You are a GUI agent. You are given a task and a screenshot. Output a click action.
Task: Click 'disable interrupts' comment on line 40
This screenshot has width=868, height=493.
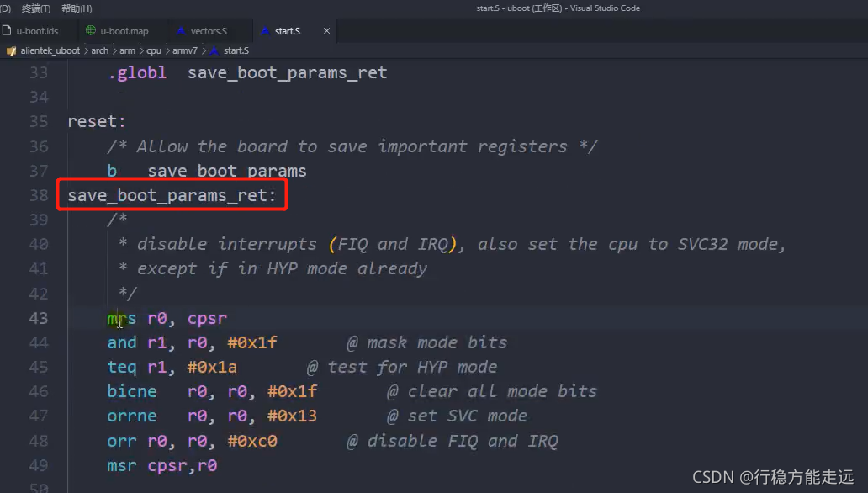tap(227, 244)
